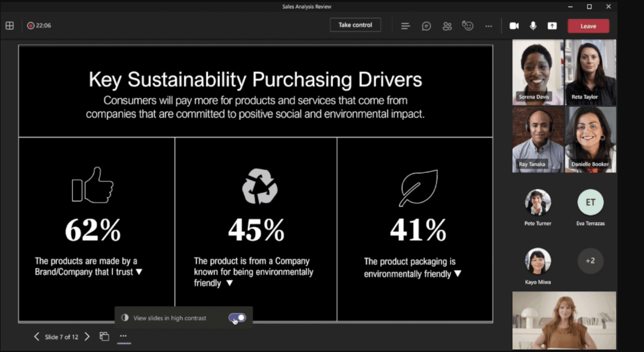
Task: Show the participants people icon
Action: click(x=447, y=26)
